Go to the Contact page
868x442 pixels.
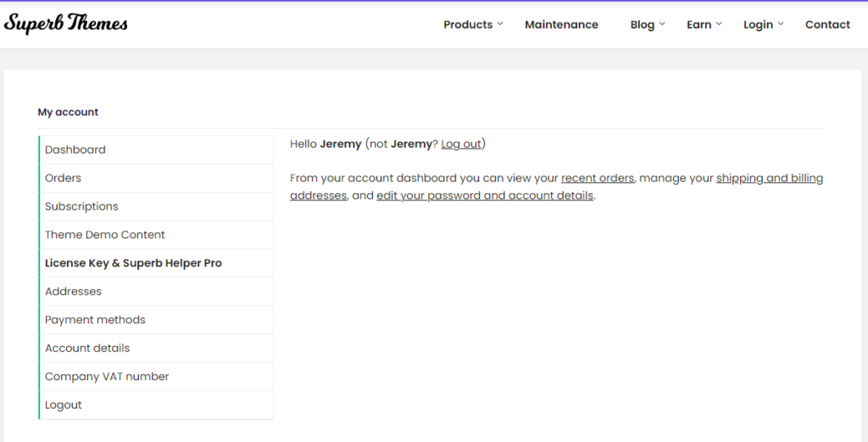coord(827,25)
